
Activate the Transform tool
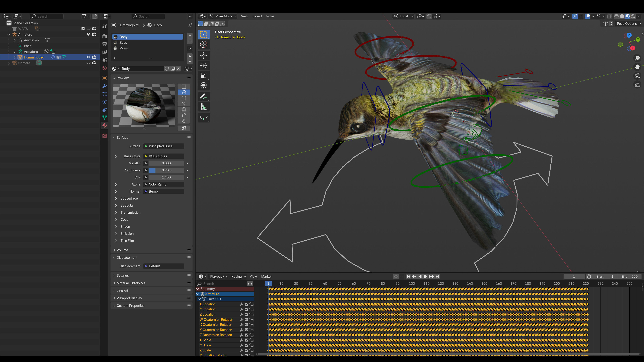[x=203, y=85]
